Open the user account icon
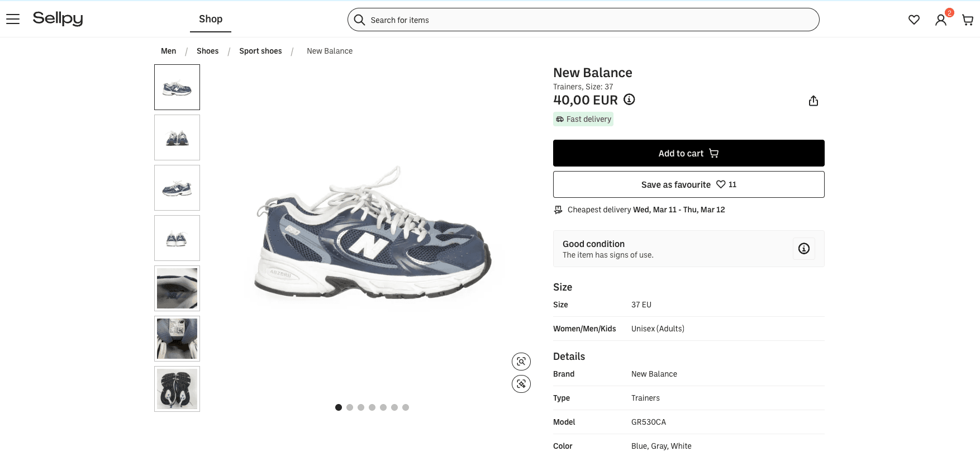The height and width of the screenshot is (456, 980). click(x=941, y=20)
